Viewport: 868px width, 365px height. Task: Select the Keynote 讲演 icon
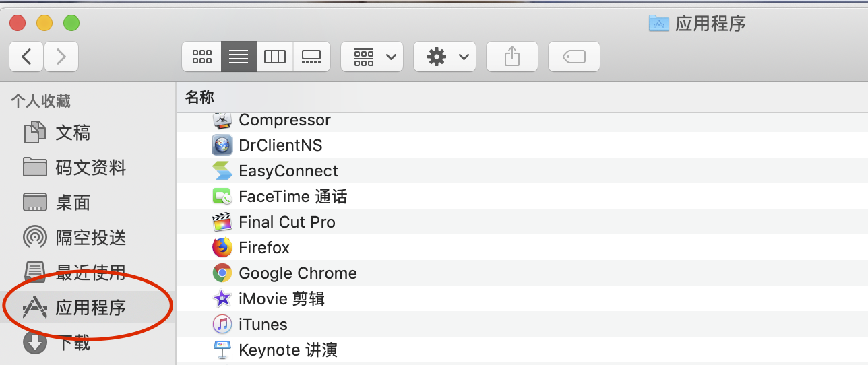(x=222, y=350)
